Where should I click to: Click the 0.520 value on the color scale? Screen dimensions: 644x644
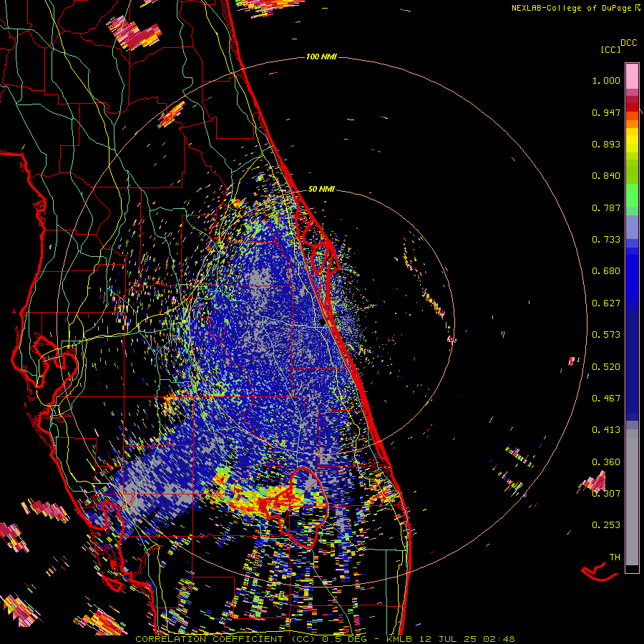pos(606,366)
